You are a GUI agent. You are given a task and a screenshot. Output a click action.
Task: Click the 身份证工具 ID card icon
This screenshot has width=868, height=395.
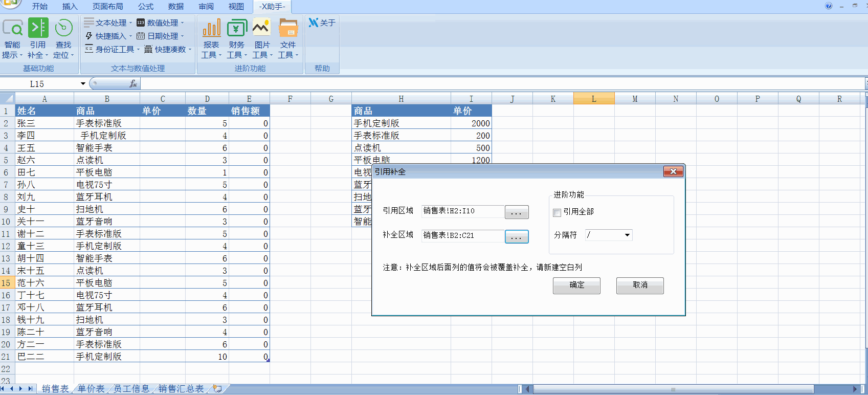click(89, 49)
